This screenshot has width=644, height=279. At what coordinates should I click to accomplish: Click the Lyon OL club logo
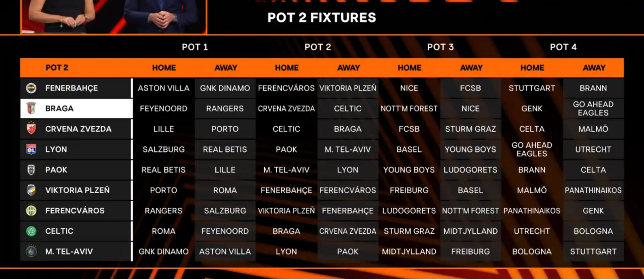click(31, 149)
